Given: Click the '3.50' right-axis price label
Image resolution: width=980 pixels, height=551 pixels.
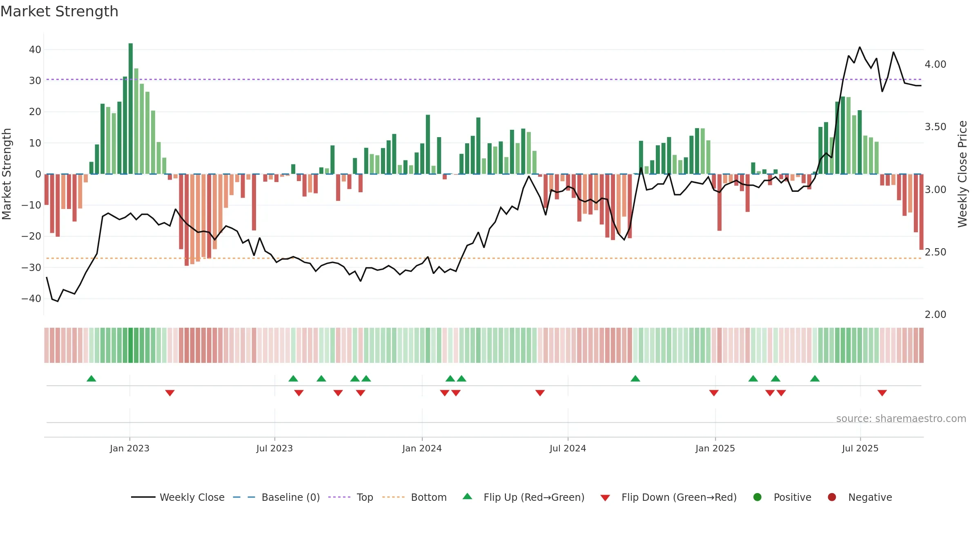Looking at the screenshot, I should pos(935,127).
